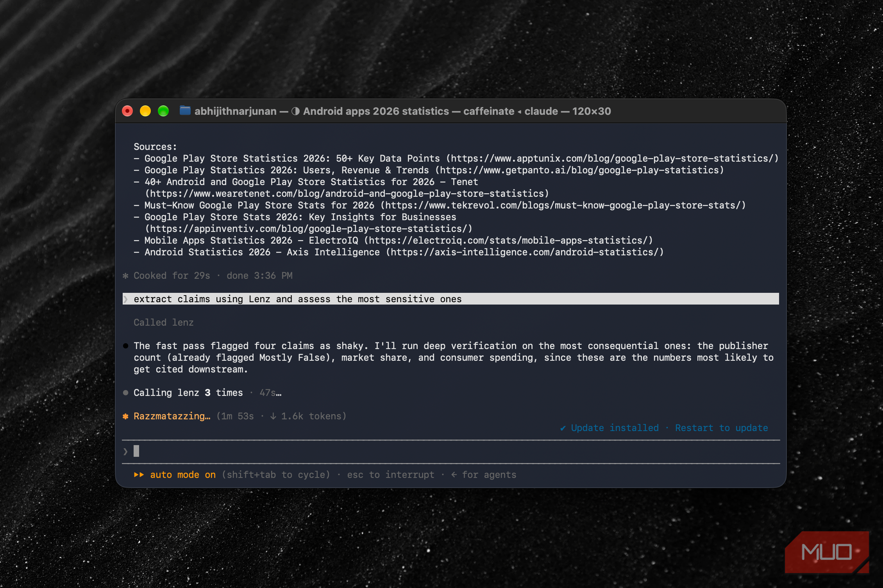The height and width of the screenshot is (588, 883).
Task: Click the Called lenz tool call line
Action: 164,323
